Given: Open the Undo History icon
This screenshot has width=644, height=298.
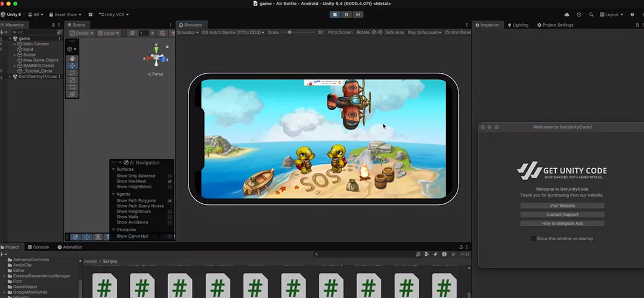Looking at the screenshot, I should point(579,14).
